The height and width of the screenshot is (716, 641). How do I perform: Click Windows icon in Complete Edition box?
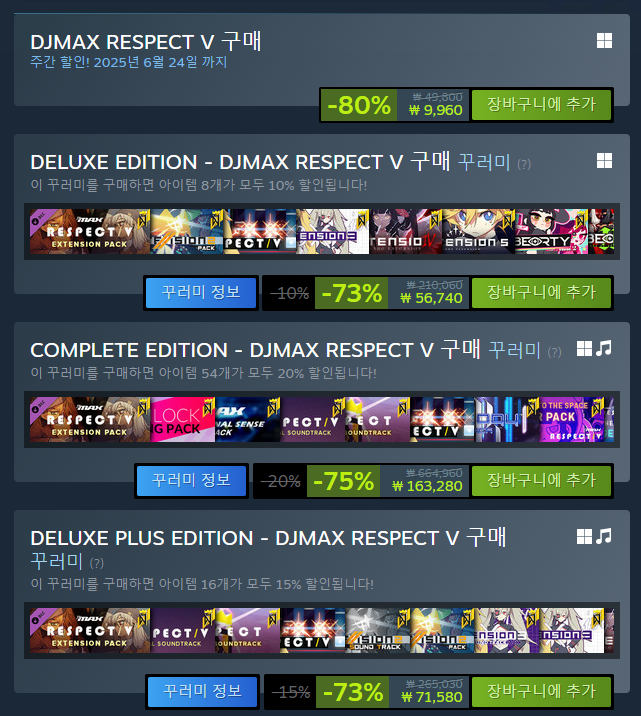pyautogui.click(x=584, y=348)
